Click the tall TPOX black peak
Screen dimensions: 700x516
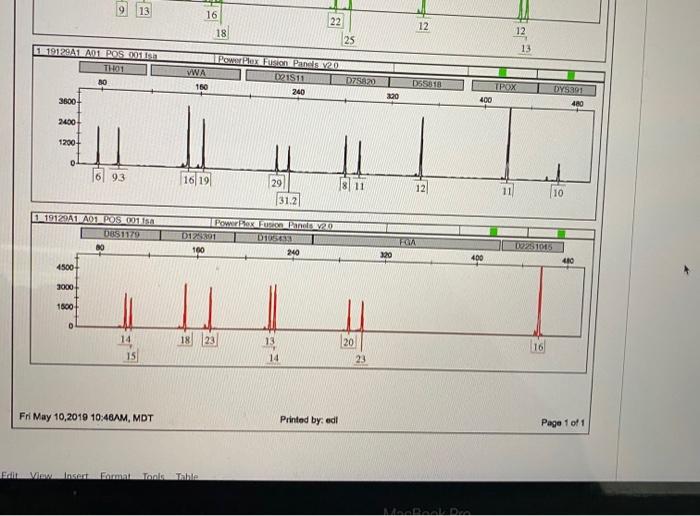pos(509,143)
